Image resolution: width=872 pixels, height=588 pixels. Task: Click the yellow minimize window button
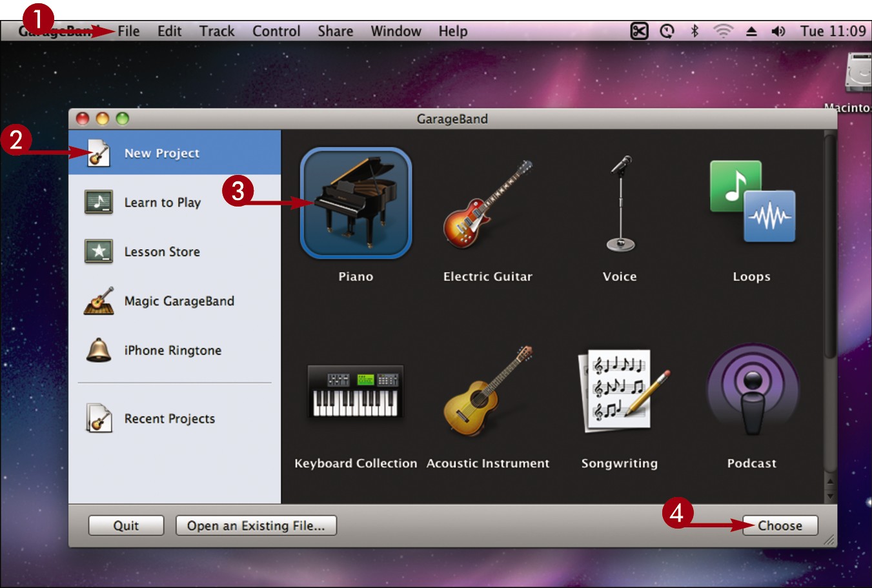pos(103,118)
